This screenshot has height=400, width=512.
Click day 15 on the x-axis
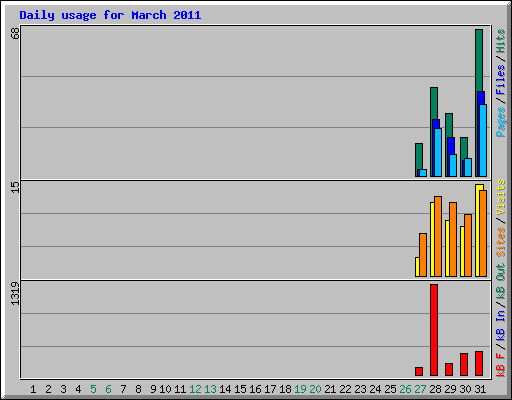click(240, 389)
